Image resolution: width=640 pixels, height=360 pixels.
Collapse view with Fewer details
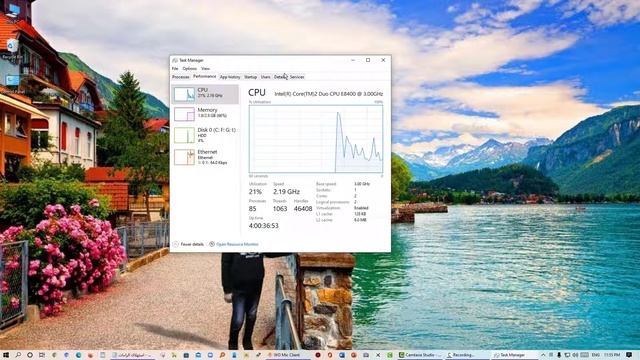pyautogui.click(x=188, y=244)
